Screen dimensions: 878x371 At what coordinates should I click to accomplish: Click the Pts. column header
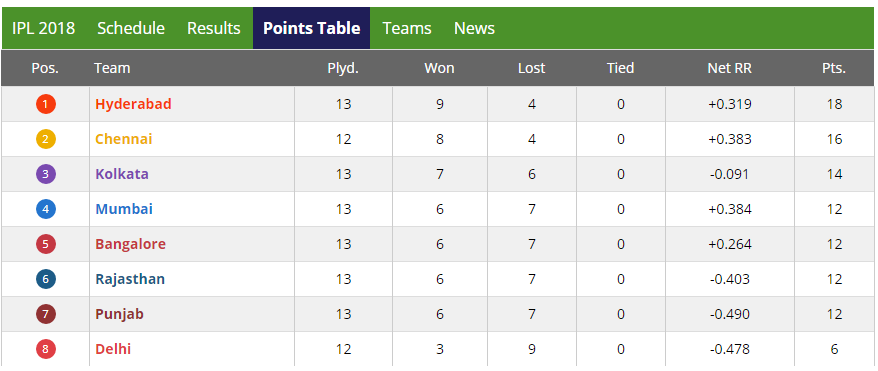[834, 68]
